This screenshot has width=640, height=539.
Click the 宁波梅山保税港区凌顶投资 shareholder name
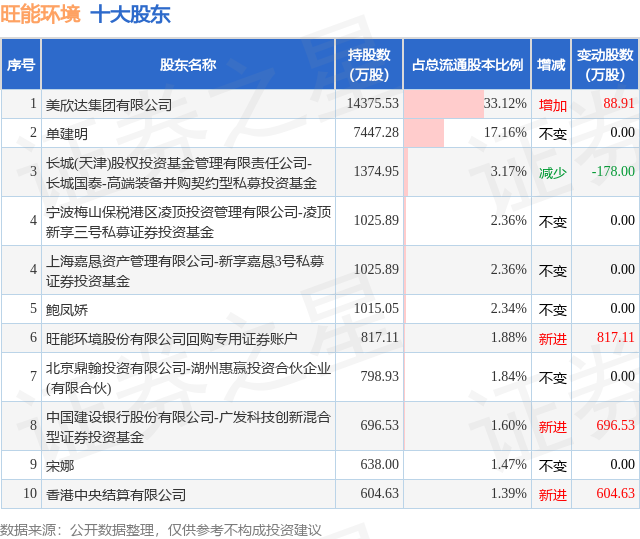tap(188, 222)
